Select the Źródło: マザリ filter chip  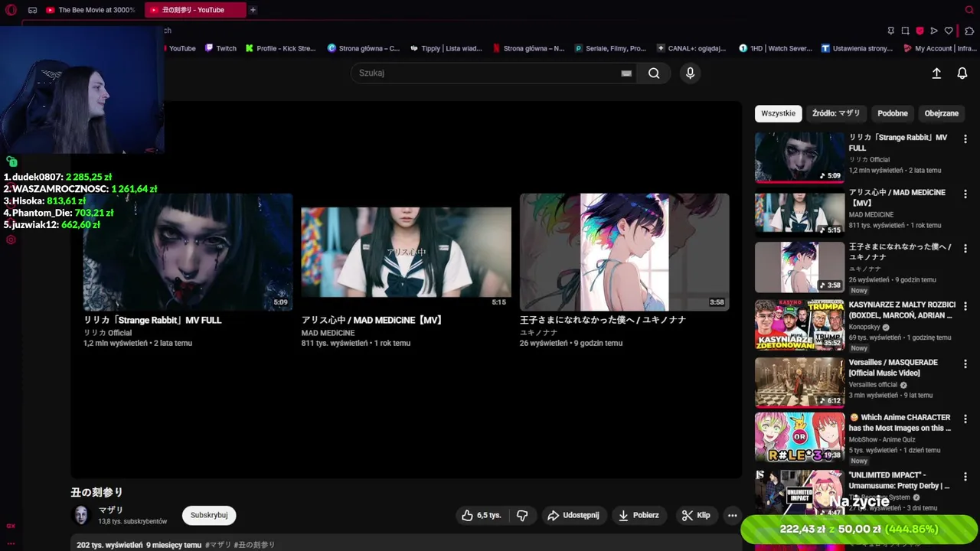pos(836,113)
